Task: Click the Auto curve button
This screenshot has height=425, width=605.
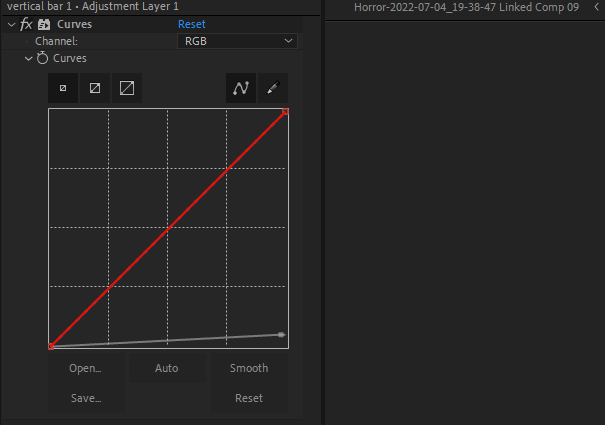Action: click(167, 368)
